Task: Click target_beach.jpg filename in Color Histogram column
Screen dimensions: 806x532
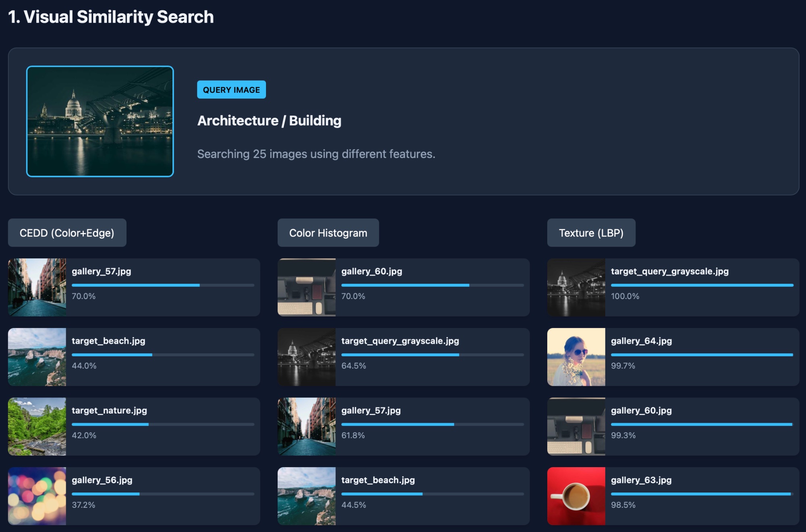Action: pyautogui.click(x=378, y=480)
